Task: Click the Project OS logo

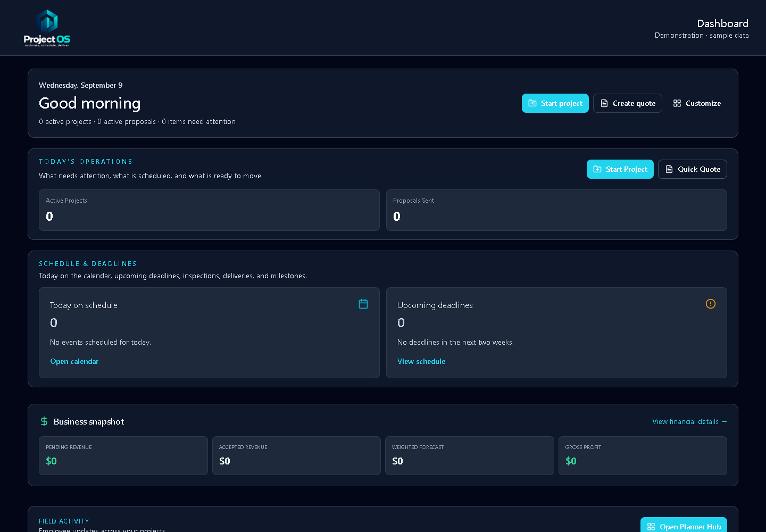Action: (x=47, y=28)
